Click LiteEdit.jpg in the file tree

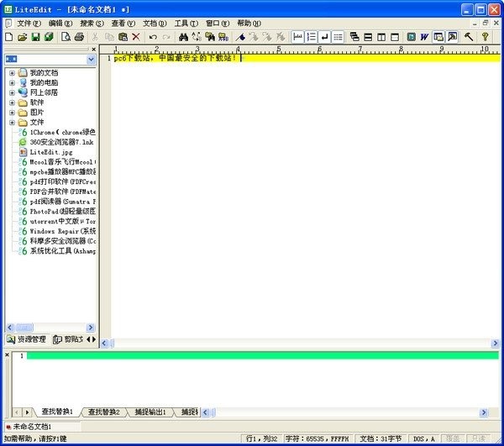(x=51, y=152)
